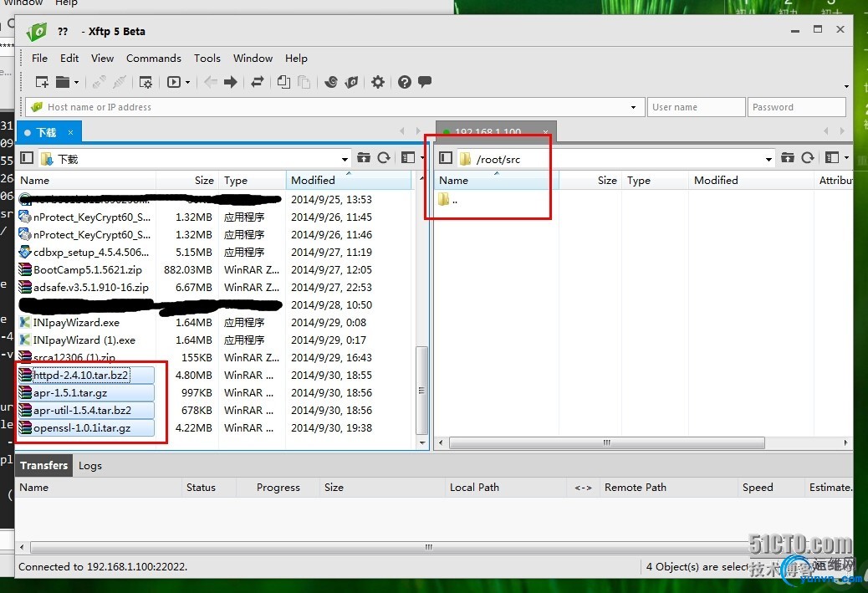Click the swirl Xshell launch icon
This screenshot has height=593, width=868.
(x=331, y=82)
